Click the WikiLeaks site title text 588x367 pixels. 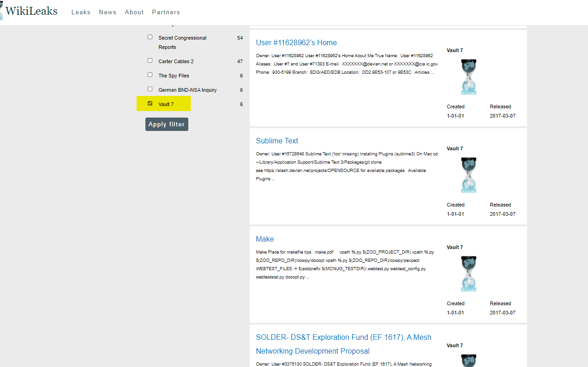click(31, 11)
